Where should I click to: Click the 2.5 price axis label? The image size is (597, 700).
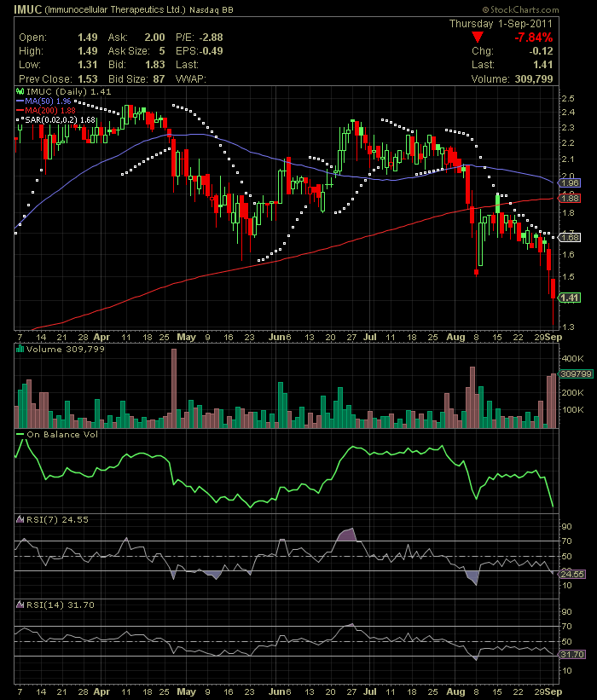coord(568,99)
